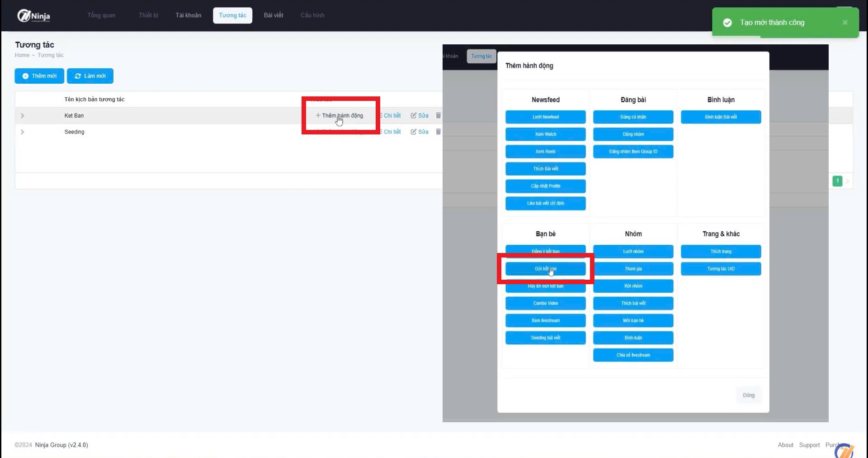Select the Tham gia group action
Viewport: 868px width, 458px height.
(633, 269)
